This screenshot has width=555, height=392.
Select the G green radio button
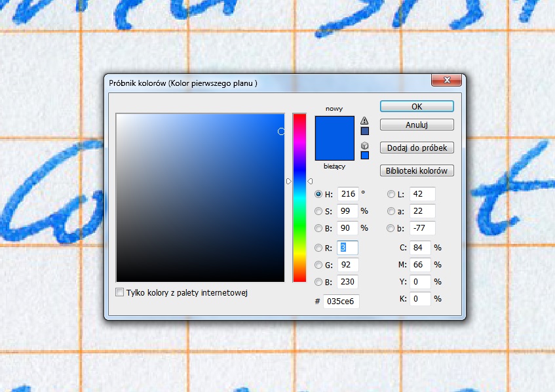319,265
